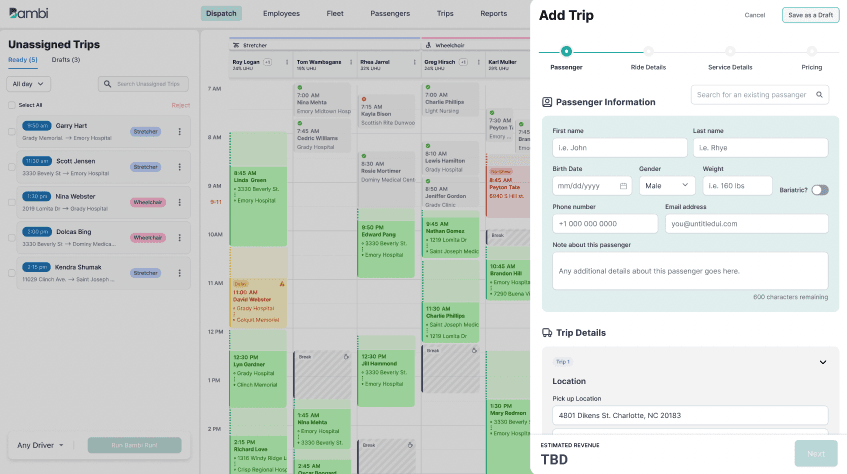This screenshot has height=474, width=847.
Task: Click the delay warning icon on David Webster trip
Action: click(x=282, y=284)
